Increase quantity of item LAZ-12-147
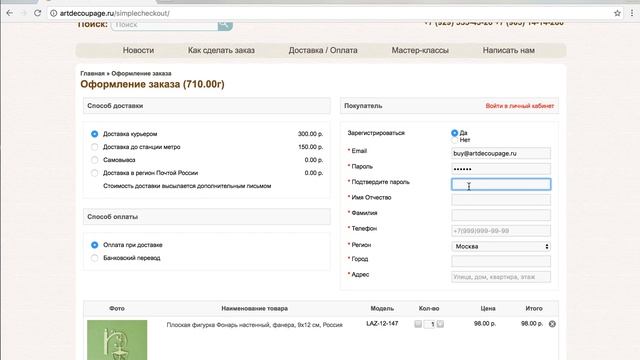 (440, 324)
